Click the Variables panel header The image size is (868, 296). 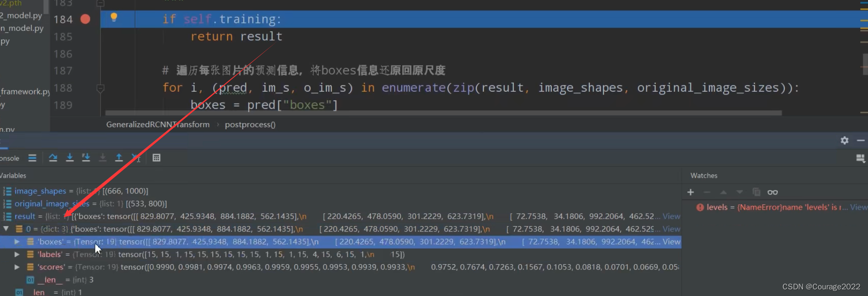tap(13, 176)
